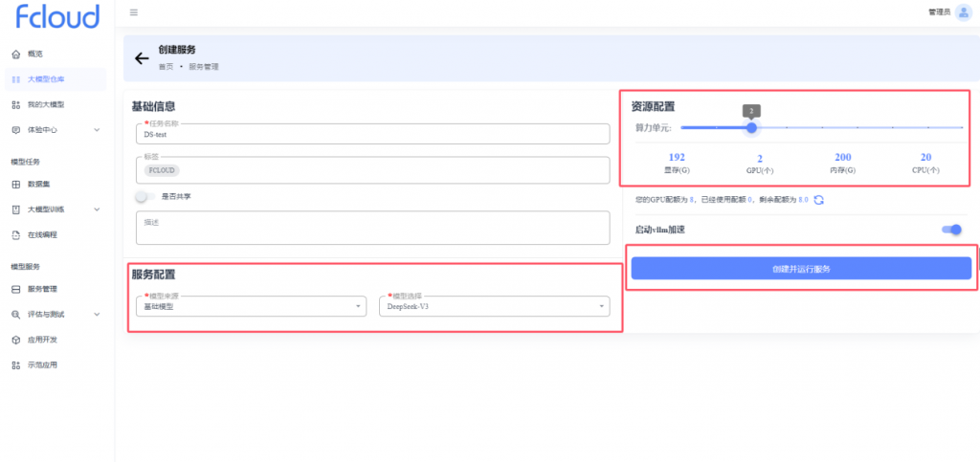Expand the 体验中心 sidebar submenu
The width and height of the screenshot is (980, 462).
pyautogui.click(x=96, y=129)
